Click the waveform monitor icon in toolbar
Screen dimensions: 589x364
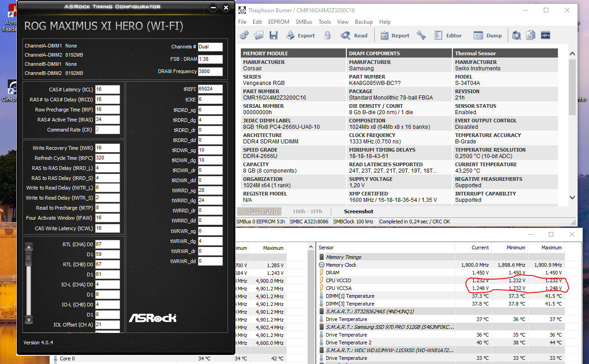545,35
